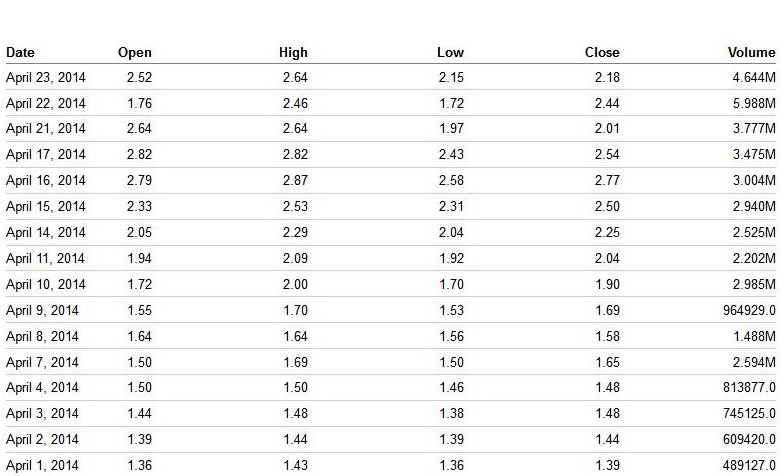Select volume 4.644M for April 23
781x476 pixels.
click(754, 77)
